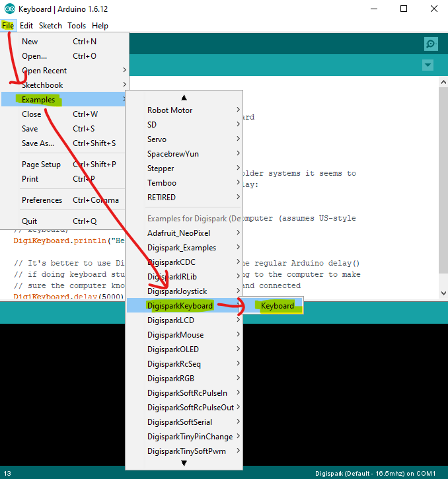Screen dimensions: 448x479
Task: Open DigisparkSoftRcPulseOut examples submenu
Action: point(184,408)
